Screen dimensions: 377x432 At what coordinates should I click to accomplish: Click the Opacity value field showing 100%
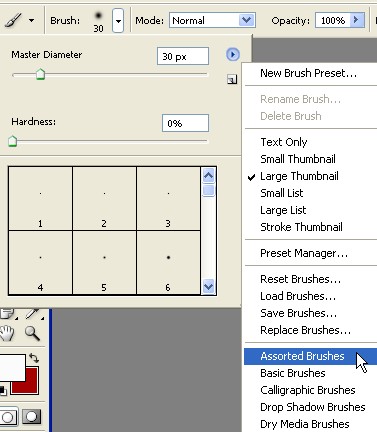pos(332,21)
